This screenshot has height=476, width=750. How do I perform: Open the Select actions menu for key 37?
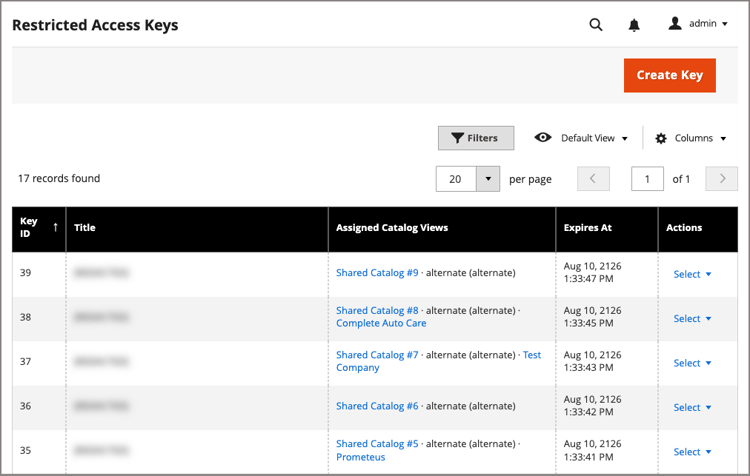[x=692, y=363]
